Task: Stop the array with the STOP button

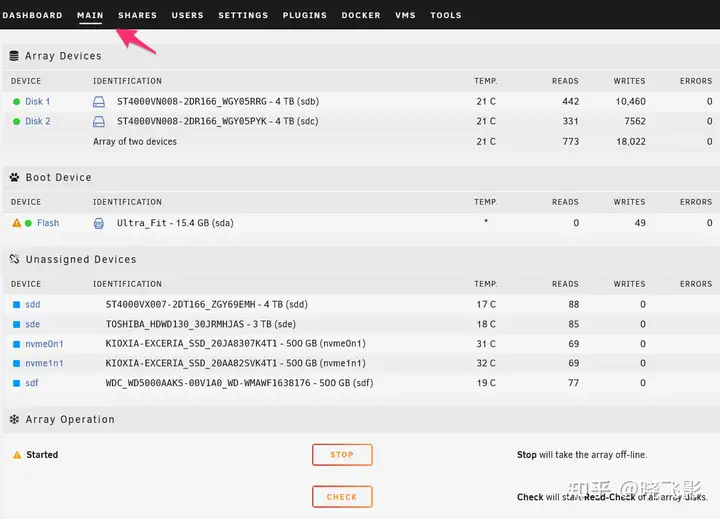Action: [x=342, y=455]
